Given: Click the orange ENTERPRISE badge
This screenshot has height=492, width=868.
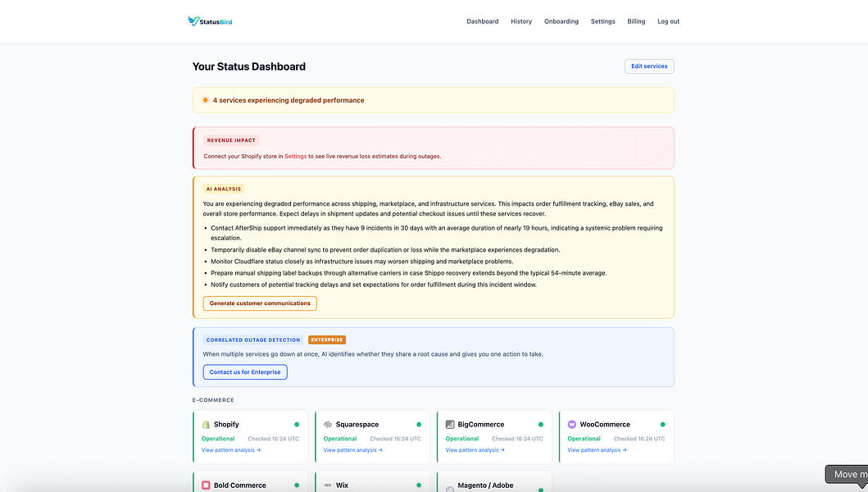Looking at the screenshot, I should pyautogui.click(x=326, y=339).
